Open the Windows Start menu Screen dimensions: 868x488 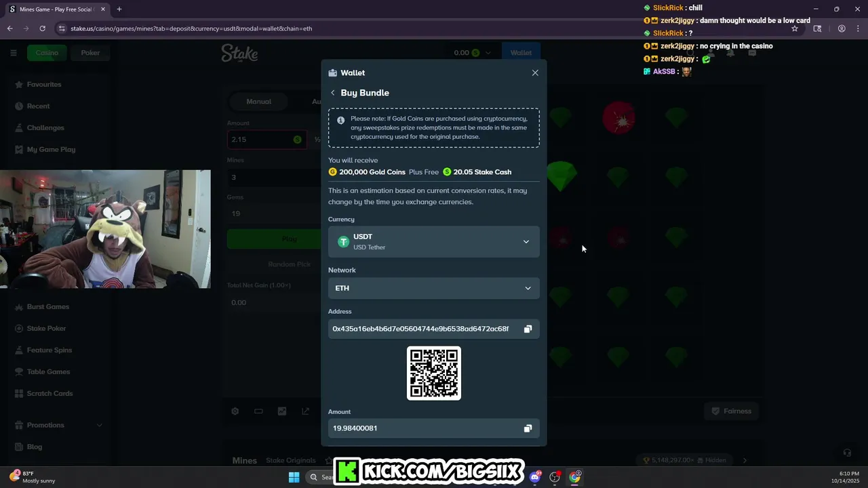pyautogui.click(x=294, y=477)
